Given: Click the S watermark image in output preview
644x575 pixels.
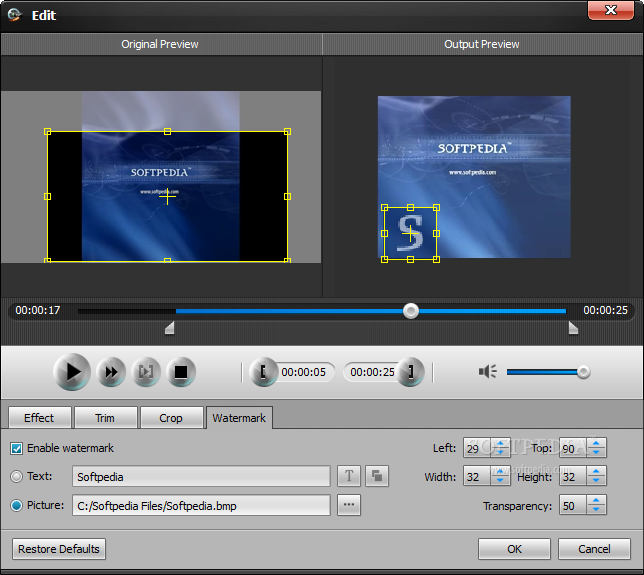Looking at the screenshot, I should click(410, 233).
